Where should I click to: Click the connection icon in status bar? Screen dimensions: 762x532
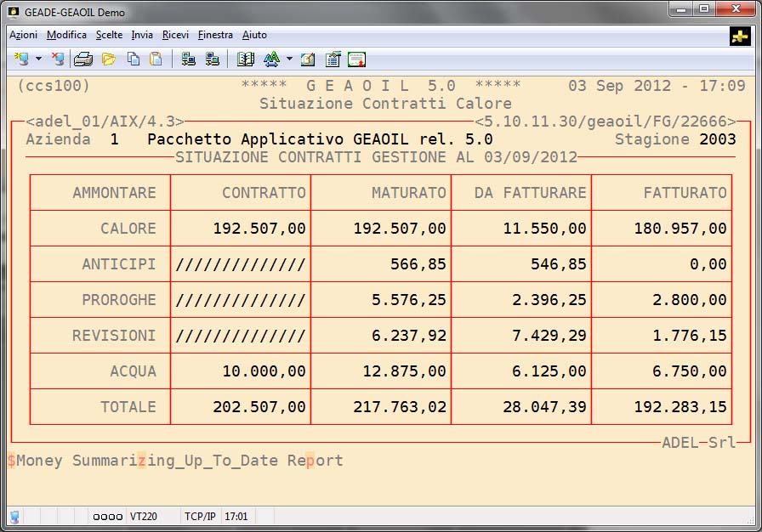click(x=14, y=516)
